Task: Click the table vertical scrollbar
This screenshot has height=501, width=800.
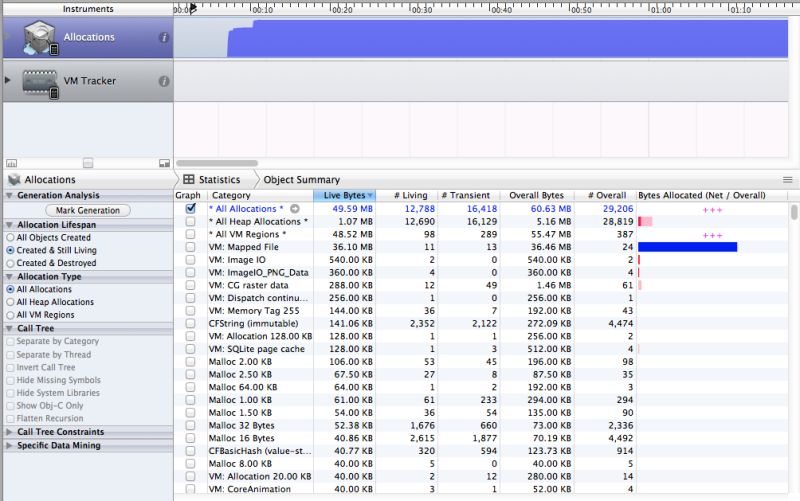Action: pyautogui.click(x=794, y=212)
